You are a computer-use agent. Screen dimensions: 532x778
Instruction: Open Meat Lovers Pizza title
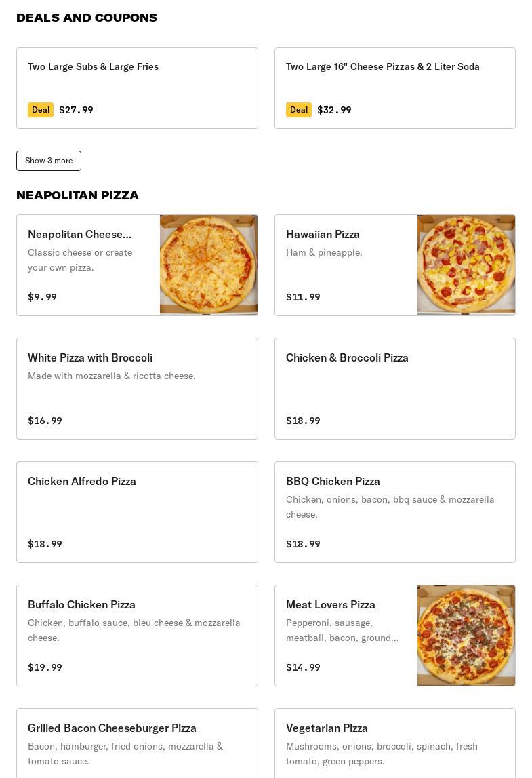coord(331,604)
